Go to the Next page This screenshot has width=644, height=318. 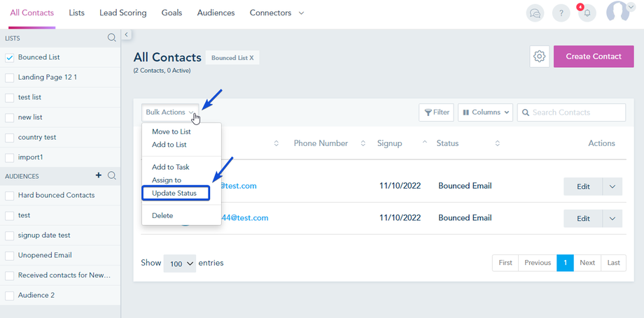point(587,263)
